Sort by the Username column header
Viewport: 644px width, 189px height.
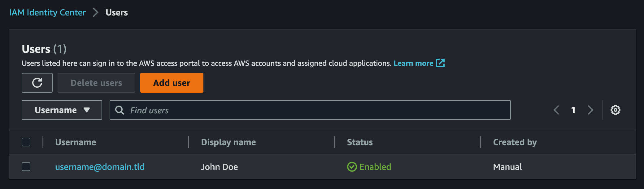coord(76,142)
